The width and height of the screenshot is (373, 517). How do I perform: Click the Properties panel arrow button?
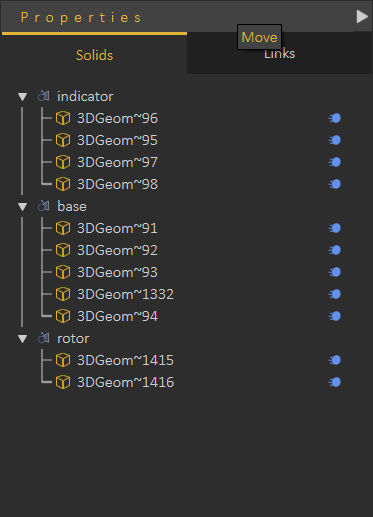point(362,16)
